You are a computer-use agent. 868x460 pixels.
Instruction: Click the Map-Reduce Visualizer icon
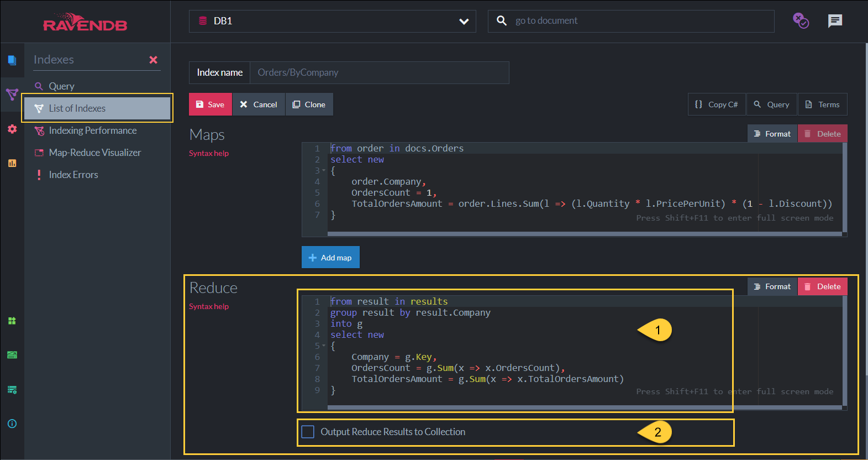point(39,153)
